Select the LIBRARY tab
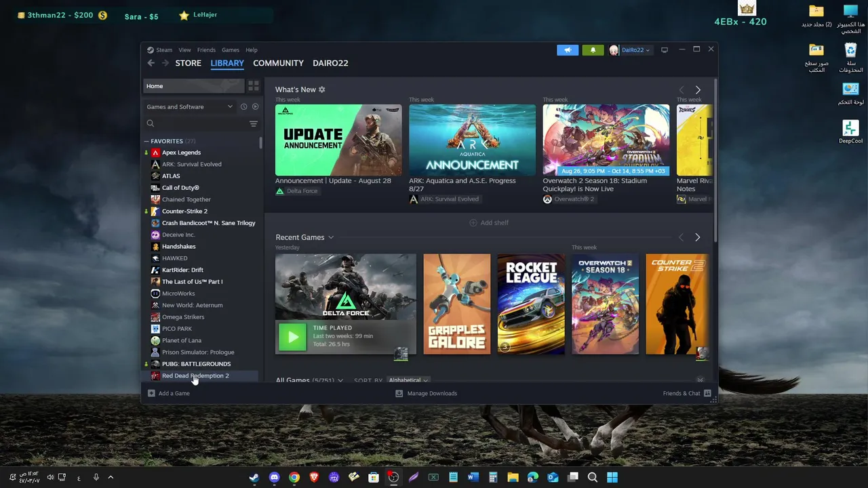This screenshot has height=488, width=868. (227, 63)
